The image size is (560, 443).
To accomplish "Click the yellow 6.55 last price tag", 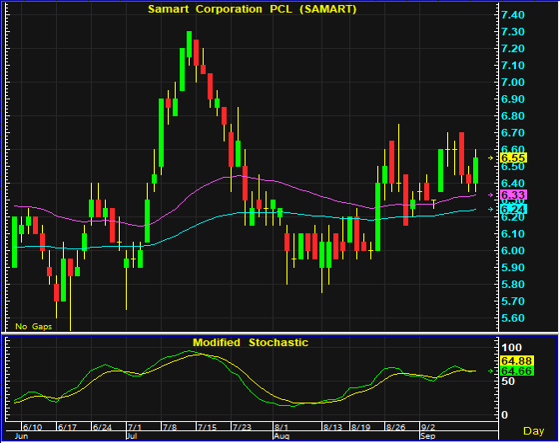I will (x=514, y=158).
